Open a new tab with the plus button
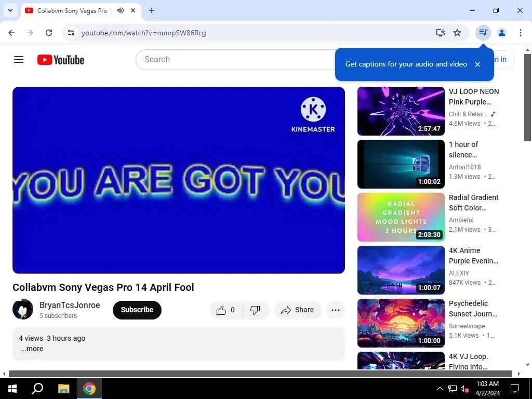Viewport: 532px width, 399px height. point(152,10)
